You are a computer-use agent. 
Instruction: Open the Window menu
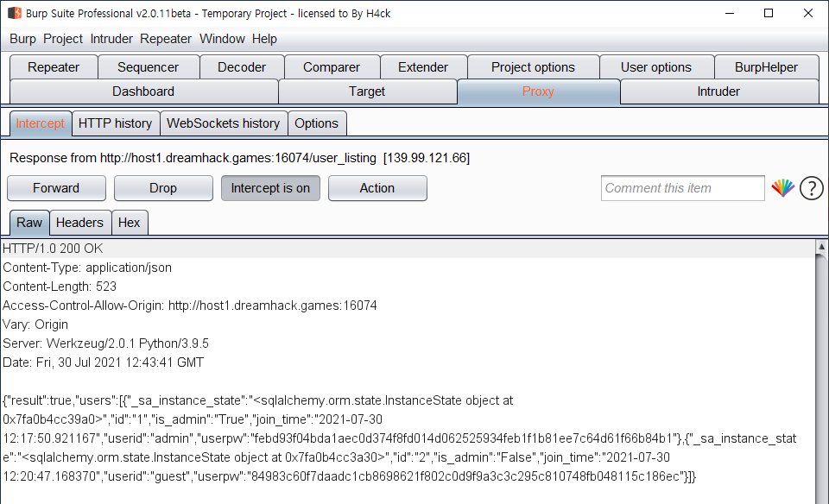pos(222,39)
